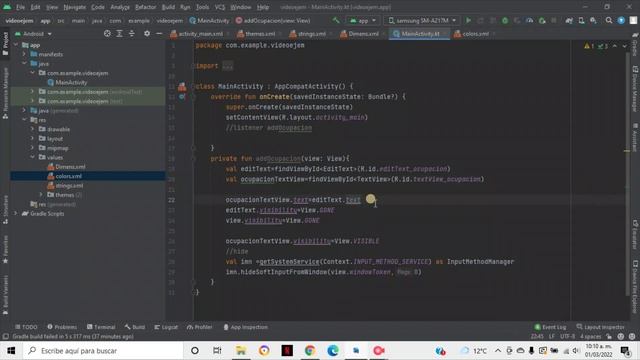
Task: Expand the themes folder
Action: 41,195
